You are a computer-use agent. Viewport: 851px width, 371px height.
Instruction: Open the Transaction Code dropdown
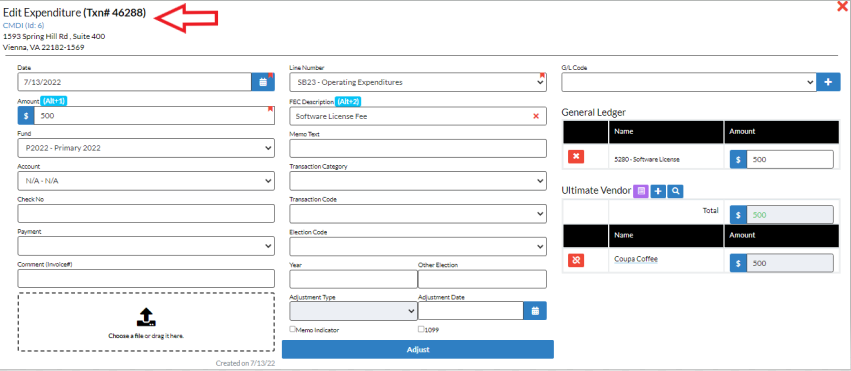click(x=418, y=213)
